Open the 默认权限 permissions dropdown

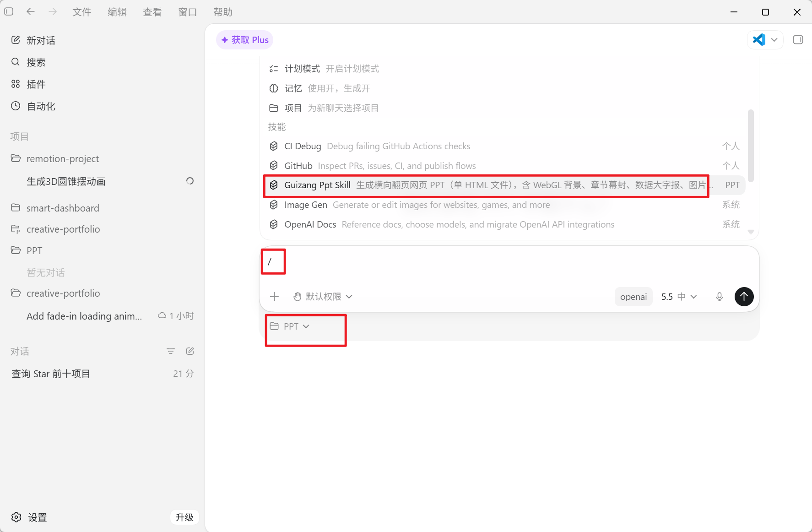tap(323, 297)
